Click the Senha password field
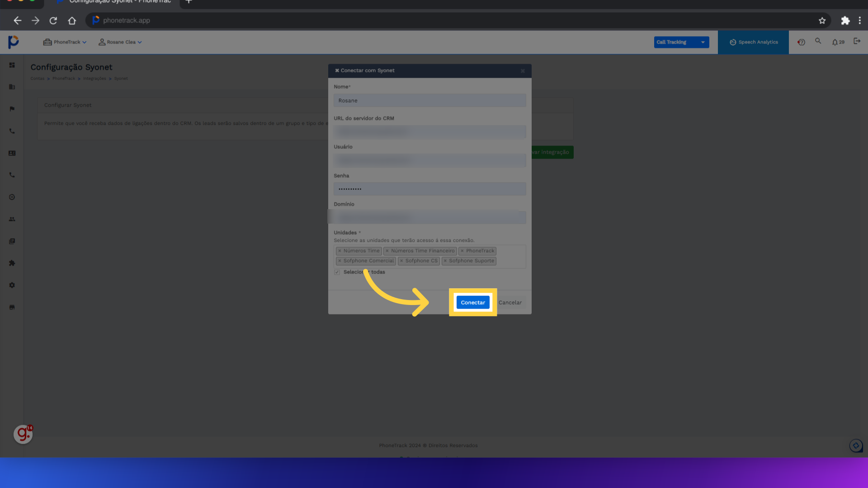 429,189
